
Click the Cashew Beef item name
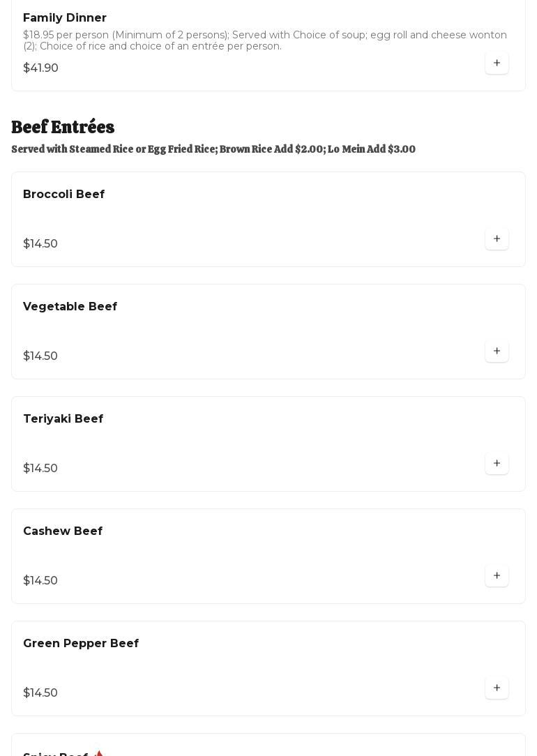[63, 531]
